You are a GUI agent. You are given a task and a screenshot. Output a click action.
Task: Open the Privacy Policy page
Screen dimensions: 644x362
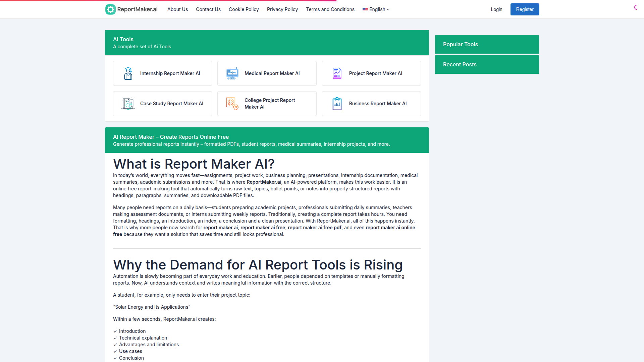click(x=282, y=9)
